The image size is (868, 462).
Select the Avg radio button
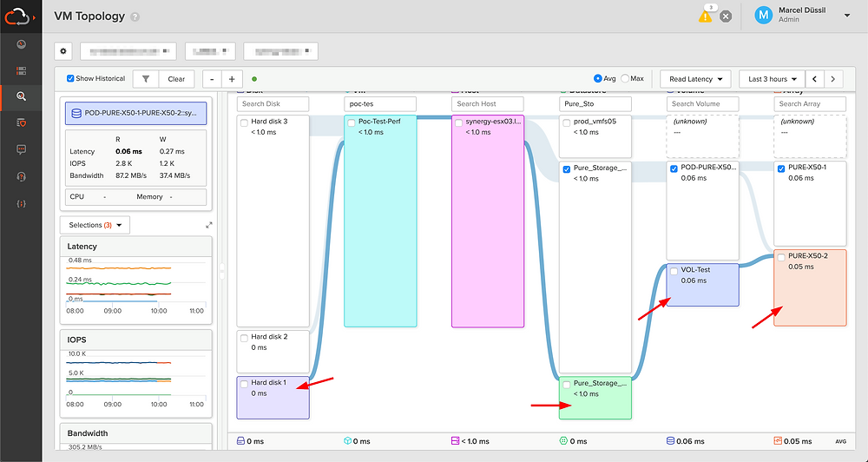[598, 79]
